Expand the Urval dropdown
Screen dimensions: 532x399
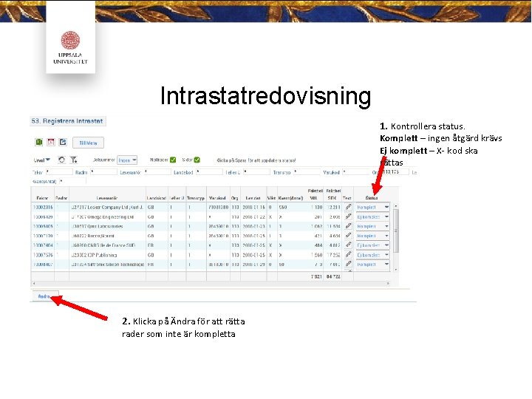coord(42,160)
